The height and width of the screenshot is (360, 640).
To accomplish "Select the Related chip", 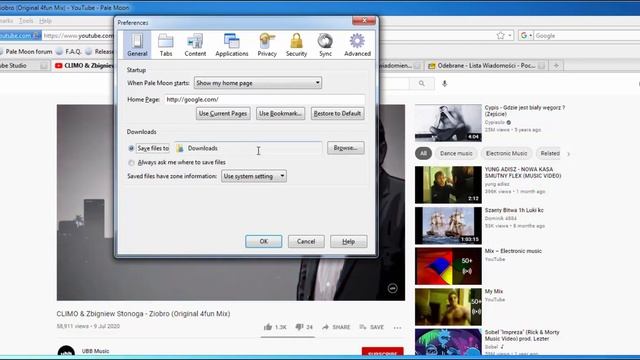I will point(550,153).
